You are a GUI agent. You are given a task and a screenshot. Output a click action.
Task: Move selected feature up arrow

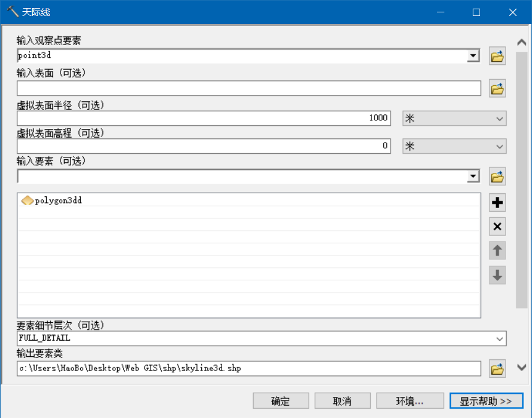497,251
